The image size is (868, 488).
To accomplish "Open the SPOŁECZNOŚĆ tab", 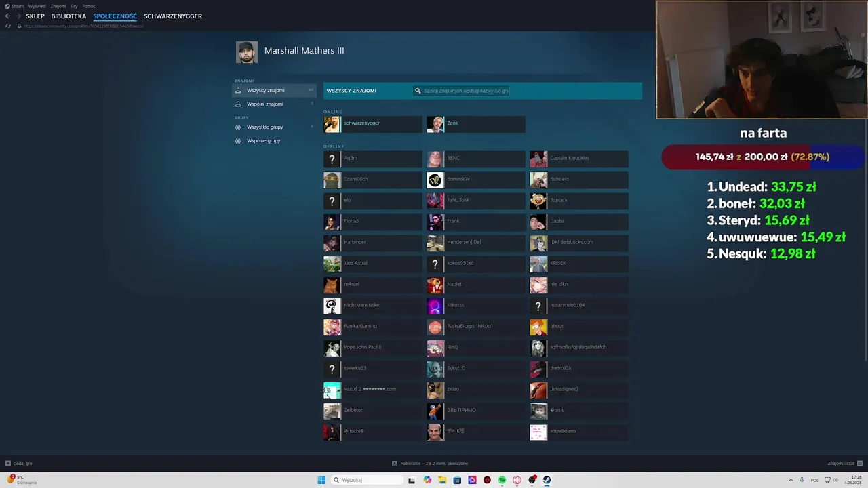I will pyautogui.click(x=115, y=16).
